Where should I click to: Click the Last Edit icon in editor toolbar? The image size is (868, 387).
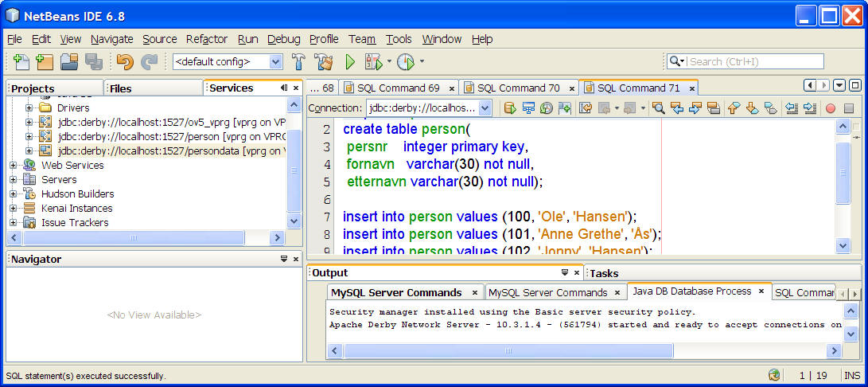pyautogui.click(x=586, y=108)
